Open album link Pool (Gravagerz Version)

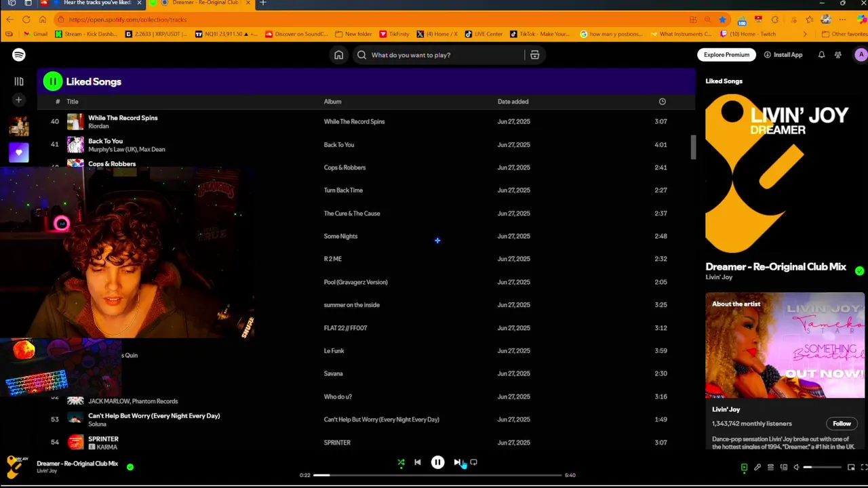pos(356,282)
